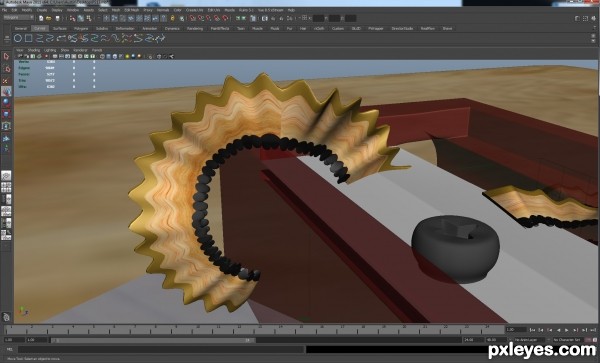Switch to the Fluids shelf tab
Viewport: 600px width, 363px height.
275,28
